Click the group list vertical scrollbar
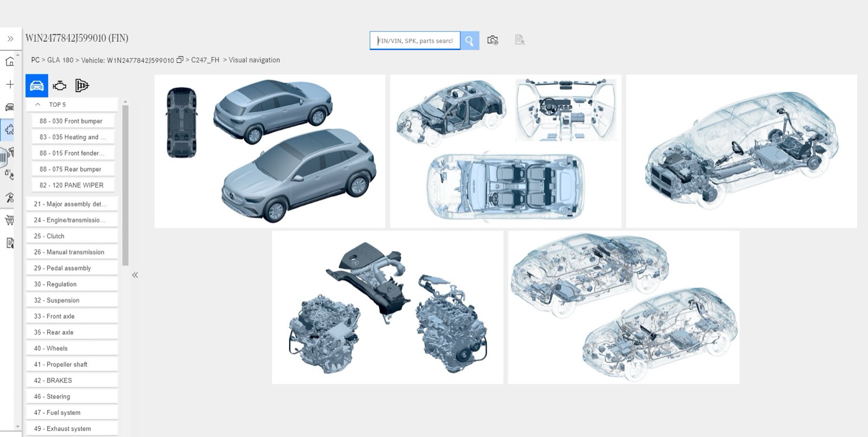 125,184
